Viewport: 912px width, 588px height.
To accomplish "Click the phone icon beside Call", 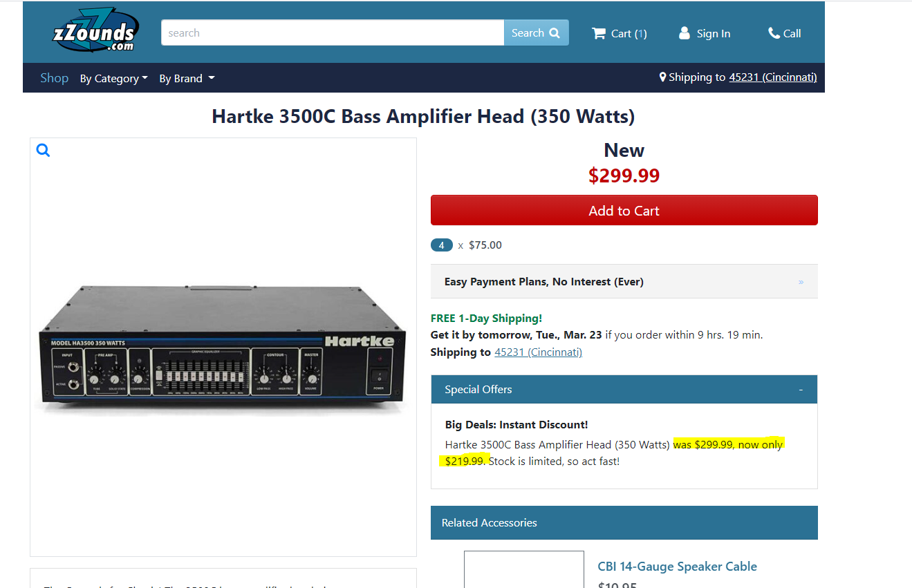I will [x=774, y=33].
